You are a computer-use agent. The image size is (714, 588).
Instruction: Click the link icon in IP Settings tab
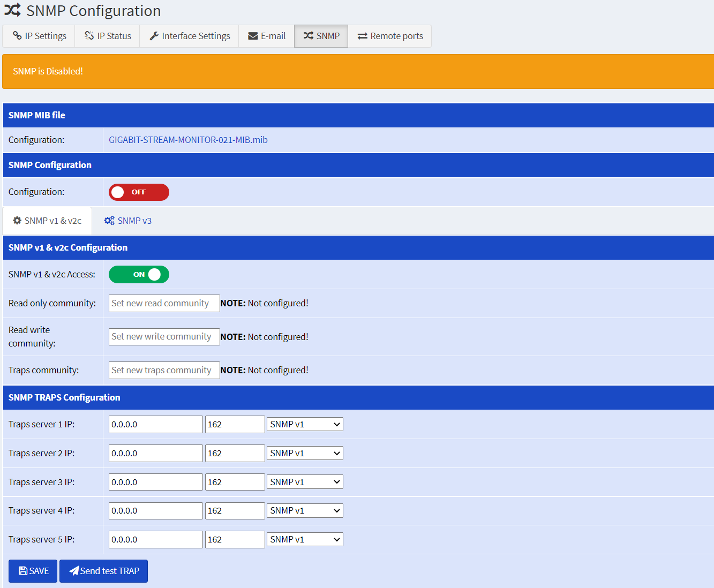pyautogui.click(x=17, y=35)
